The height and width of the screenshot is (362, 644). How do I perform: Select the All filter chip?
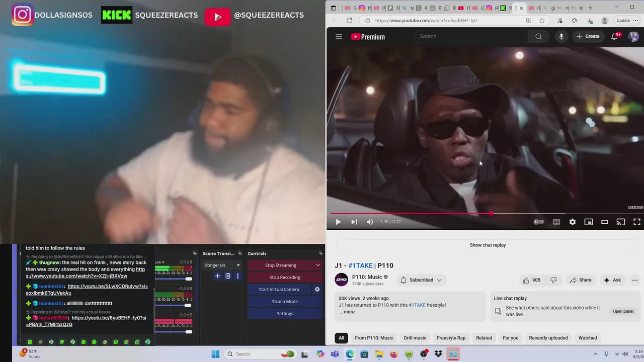click(x=341, y=338)
